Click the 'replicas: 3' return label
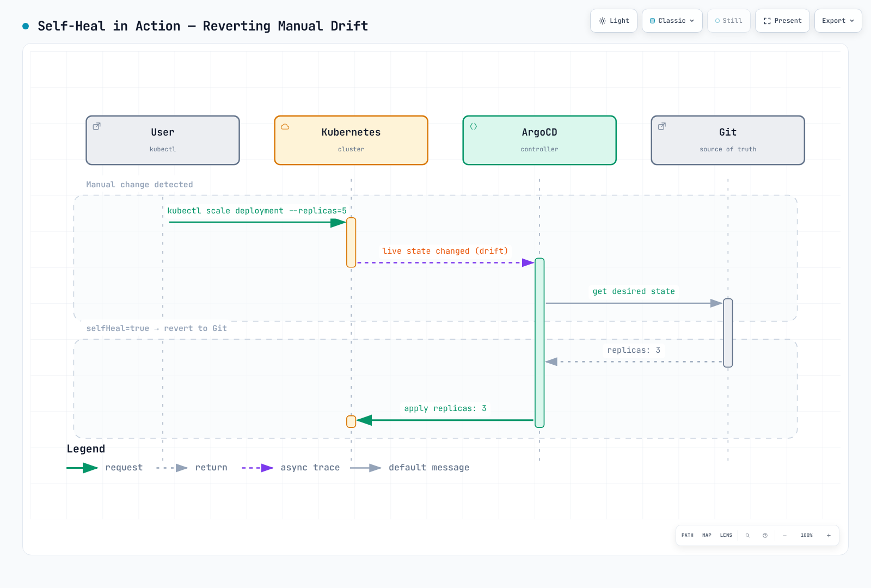Image resolution: width=871 pixels, height=588 pixels. click(634, 350)
